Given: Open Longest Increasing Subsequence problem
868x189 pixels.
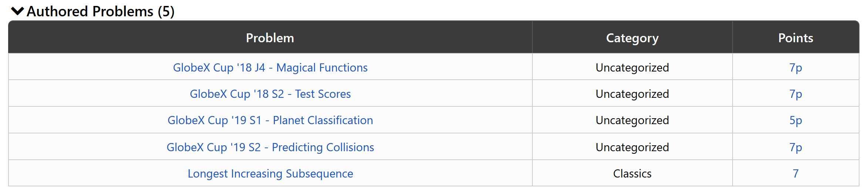Looking at the screenshot, I should click(x=270, y=174).
